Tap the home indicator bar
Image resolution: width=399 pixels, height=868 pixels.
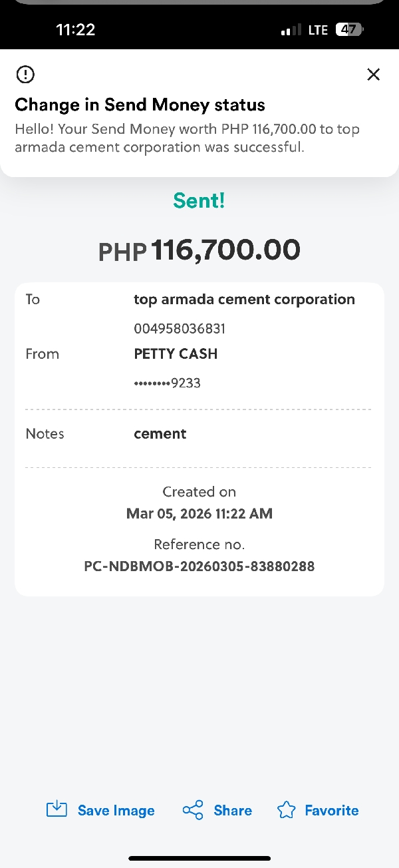(x=199, y=858)
